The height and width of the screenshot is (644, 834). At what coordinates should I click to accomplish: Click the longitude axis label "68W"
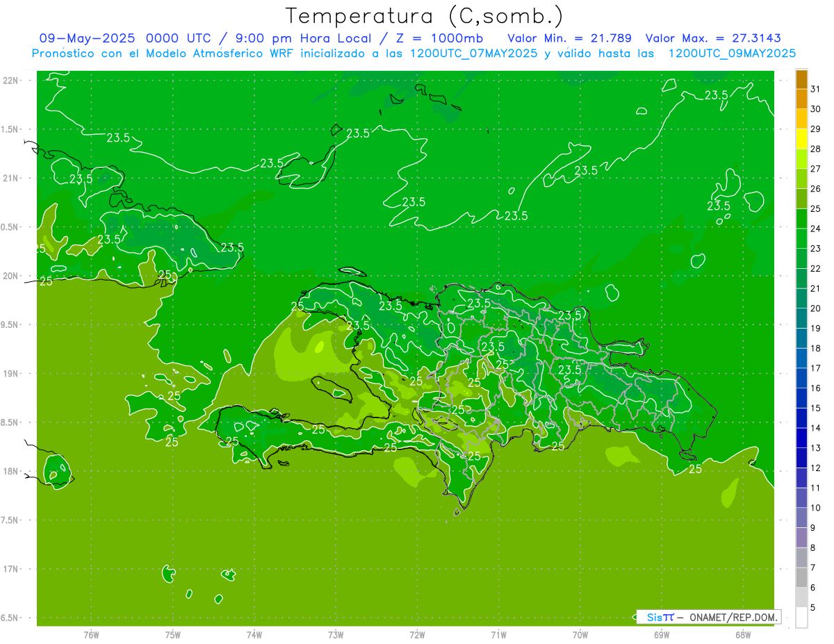pos(743,634)
